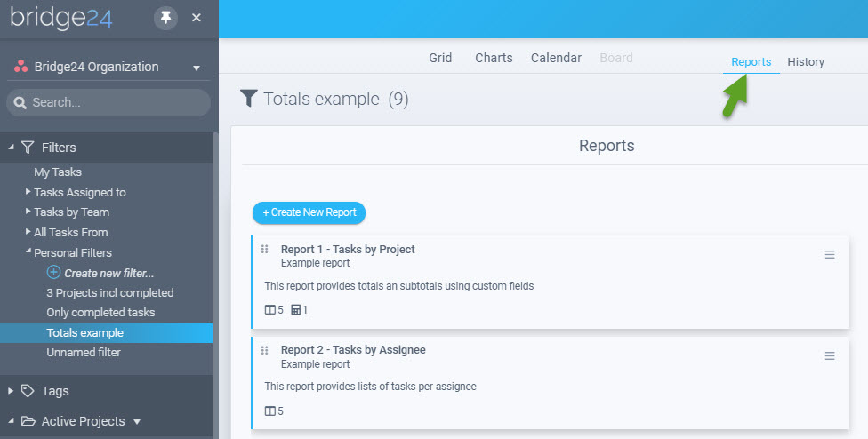
Task: Grab the drag handle of Report 1
Action: coord(265,250)
